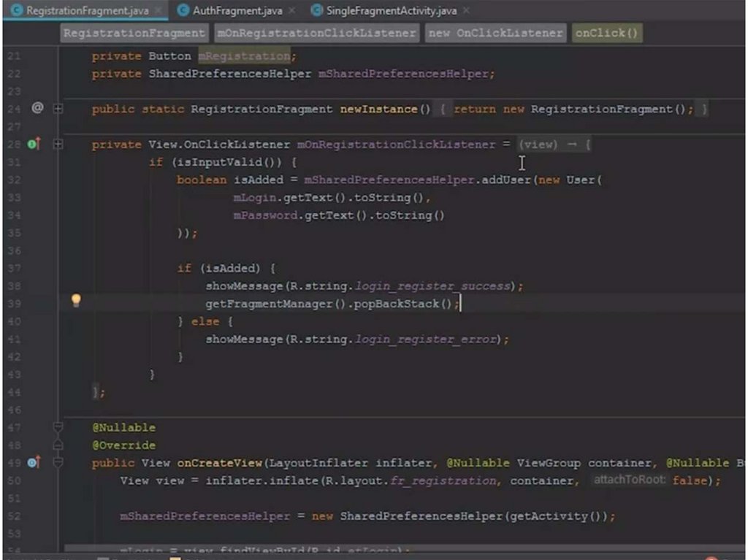Close the AuthFragment.java tab
The image size is (748, 560).
pos(291,11)
